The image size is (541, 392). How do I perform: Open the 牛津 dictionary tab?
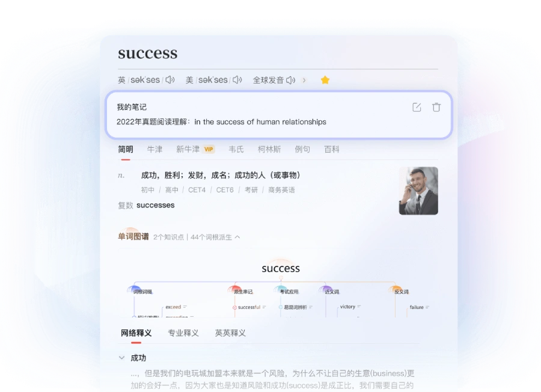click(154, 149)
